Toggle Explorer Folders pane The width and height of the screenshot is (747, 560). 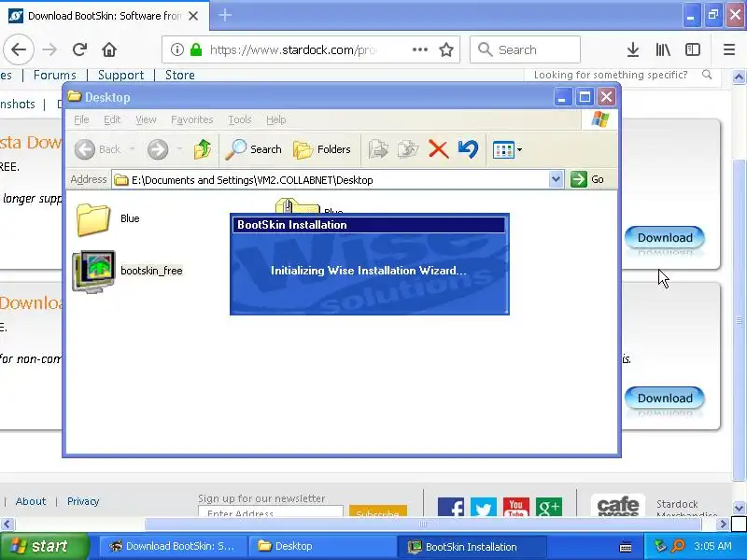321,149
